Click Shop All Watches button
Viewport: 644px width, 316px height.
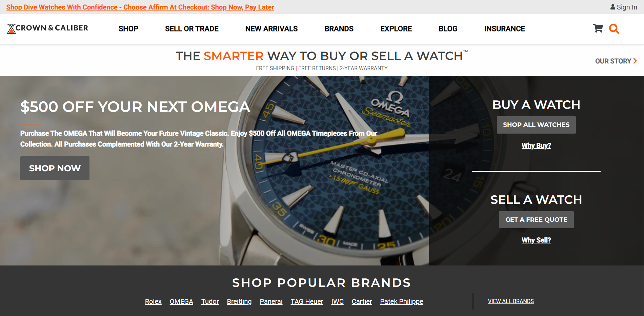coord(536,125)
